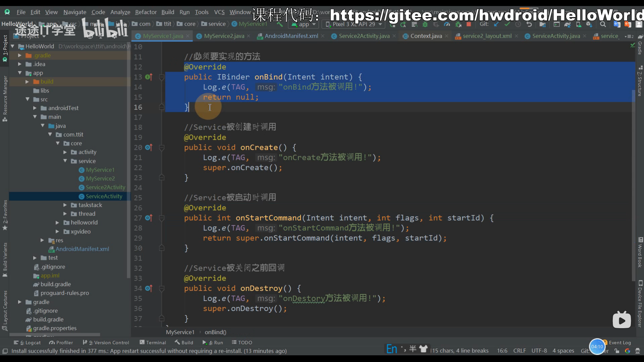Click override gutter icon on line 27

click(x=149, y=218)
